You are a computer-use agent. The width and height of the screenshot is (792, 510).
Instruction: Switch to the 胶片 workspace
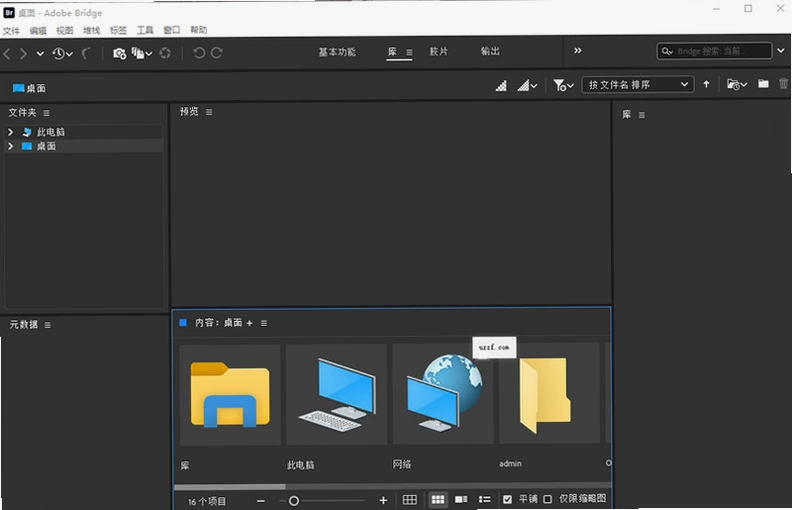click(438, 52)
